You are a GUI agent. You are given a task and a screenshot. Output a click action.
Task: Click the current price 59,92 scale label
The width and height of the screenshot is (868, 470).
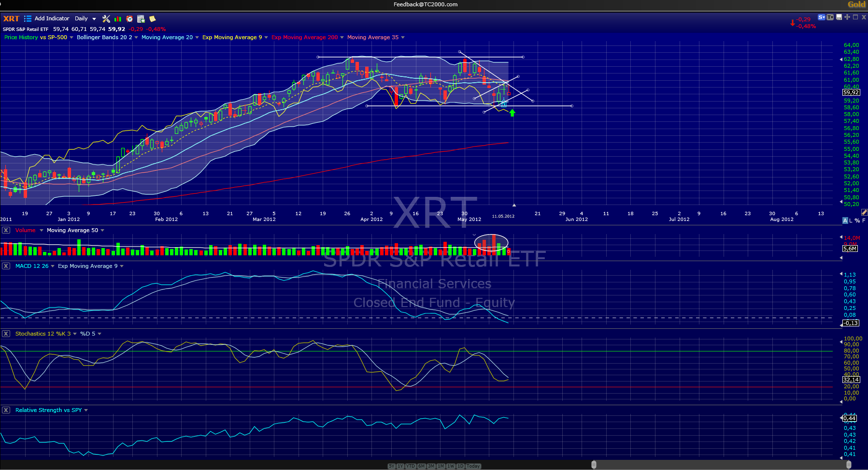click(851, 92)
